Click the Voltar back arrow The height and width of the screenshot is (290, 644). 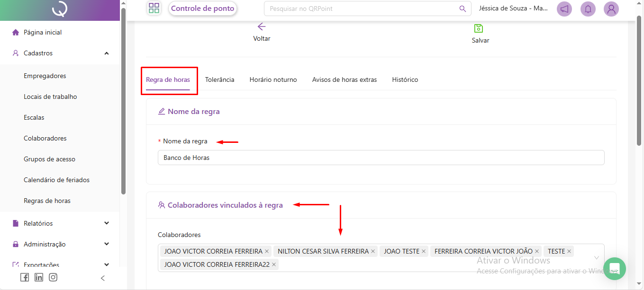pos(262,27)
